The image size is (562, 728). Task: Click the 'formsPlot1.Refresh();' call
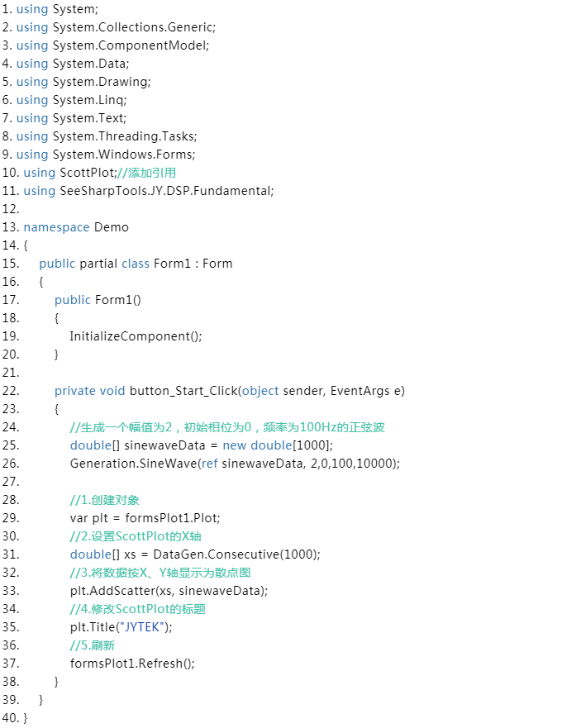click(x=132, y=664)
